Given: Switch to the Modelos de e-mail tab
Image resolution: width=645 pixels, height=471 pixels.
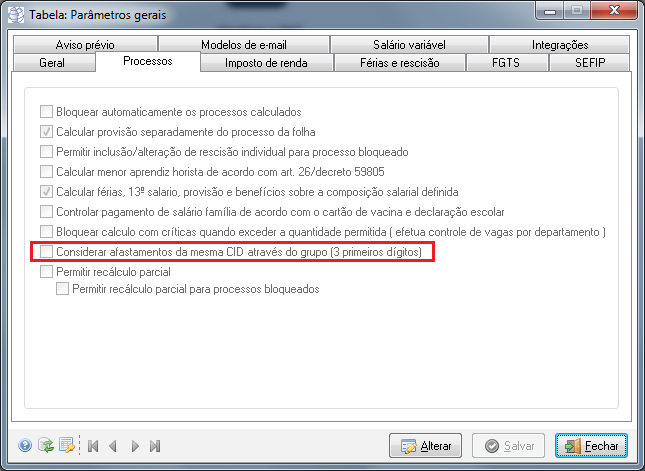Looking at the screenshot, I should click(x=243, y=45).
